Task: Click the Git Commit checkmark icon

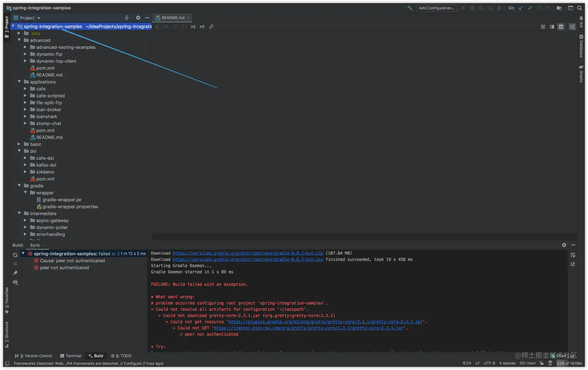Action: [530, 8]
